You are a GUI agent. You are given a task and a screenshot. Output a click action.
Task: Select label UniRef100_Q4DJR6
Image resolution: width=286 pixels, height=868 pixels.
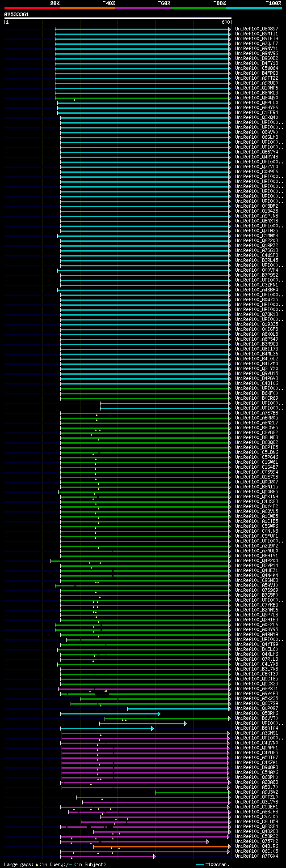point(257,847)
